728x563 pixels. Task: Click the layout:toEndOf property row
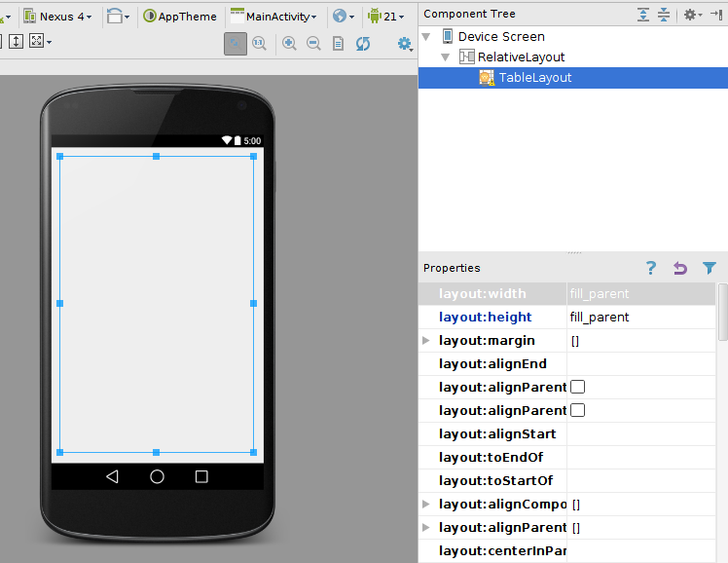click(x=566, y=457)
